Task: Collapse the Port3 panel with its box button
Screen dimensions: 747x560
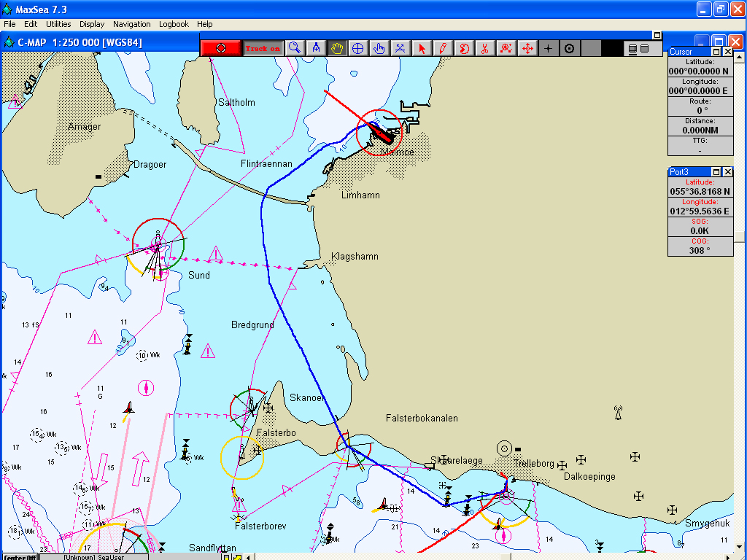Action: click(x=716, y=172)
